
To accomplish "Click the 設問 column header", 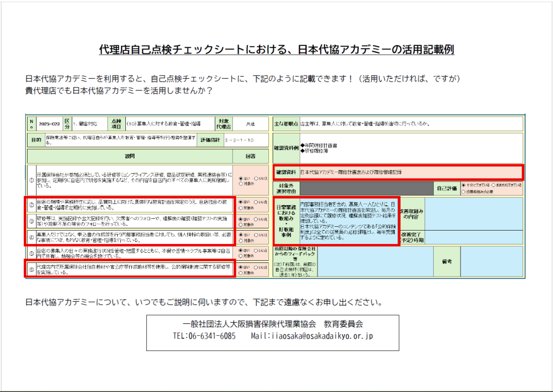I will coord(130,156).
